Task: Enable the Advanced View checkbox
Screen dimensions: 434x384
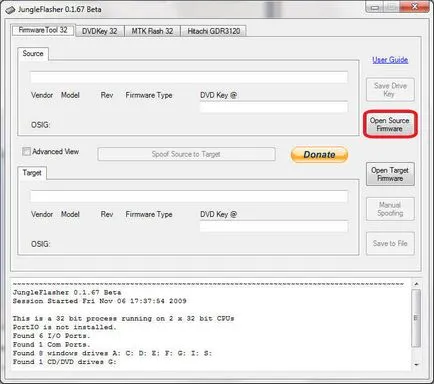Action: coord(26,152)
